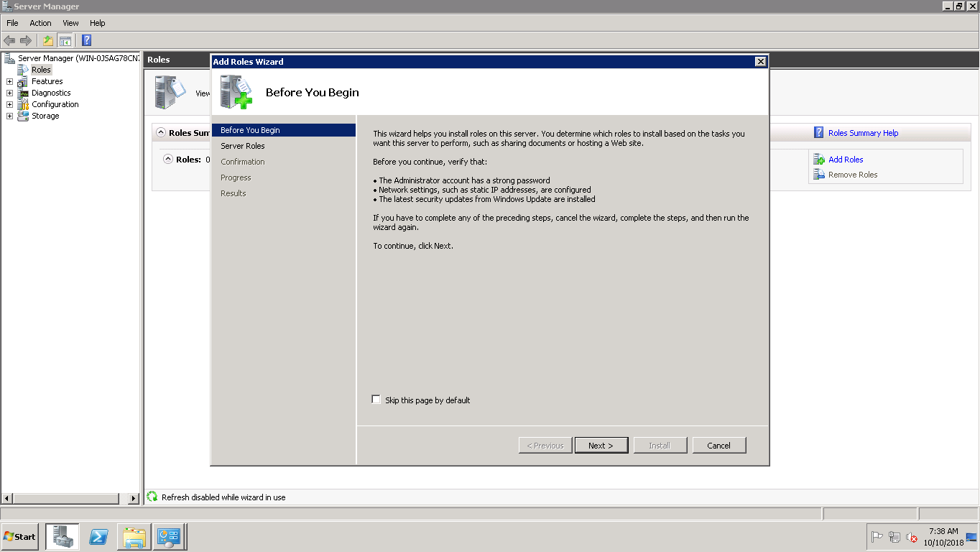Launch PowerShell from the taskbar
The image size is (980, 552).
(98, 536)
